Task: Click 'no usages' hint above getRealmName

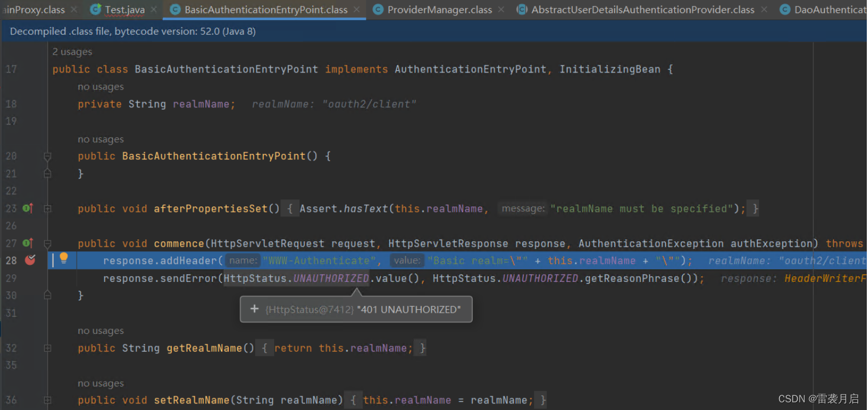Action: (101, 331)
